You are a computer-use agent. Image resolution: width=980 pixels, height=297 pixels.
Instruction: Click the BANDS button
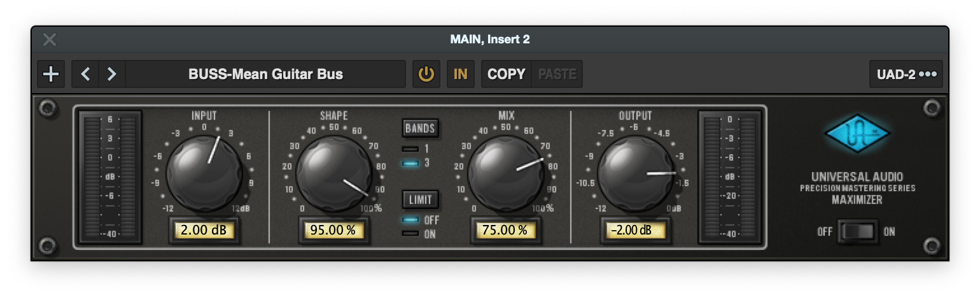420,128
